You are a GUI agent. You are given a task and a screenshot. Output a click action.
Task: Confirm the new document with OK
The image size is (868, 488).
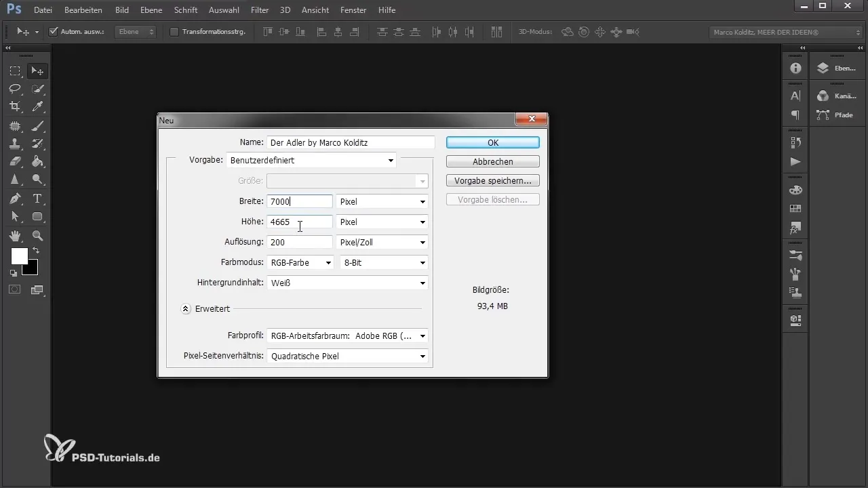tap(493, 142)
